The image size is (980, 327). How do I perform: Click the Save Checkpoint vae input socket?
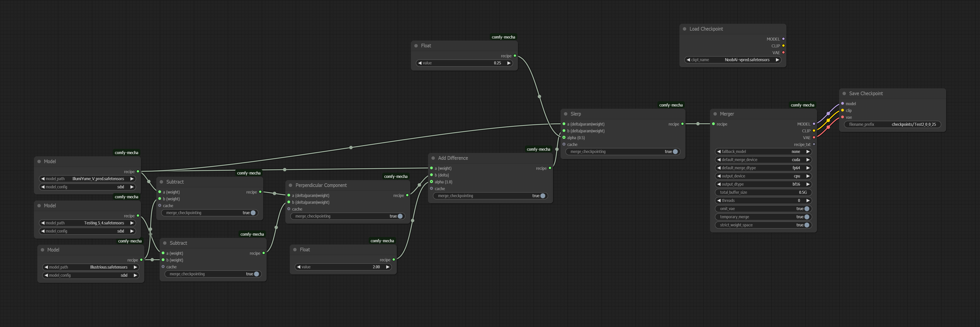coord(843,117)
